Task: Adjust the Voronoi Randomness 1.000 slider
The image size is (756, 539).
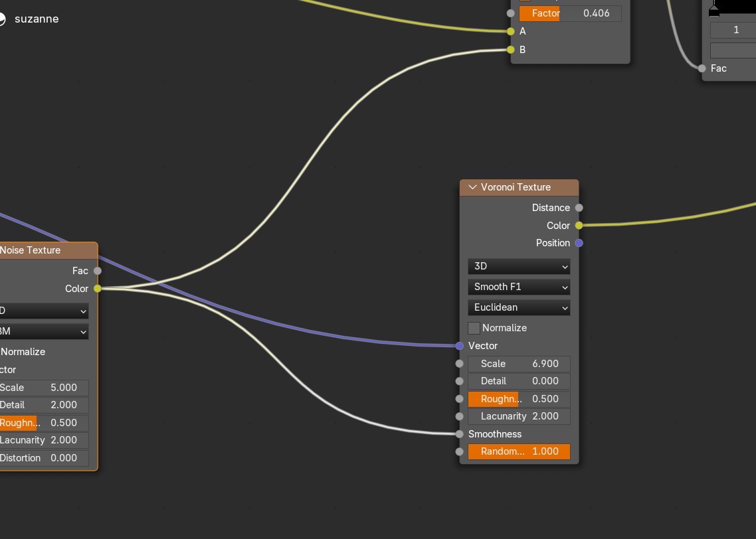Action: tap(519, 451)
